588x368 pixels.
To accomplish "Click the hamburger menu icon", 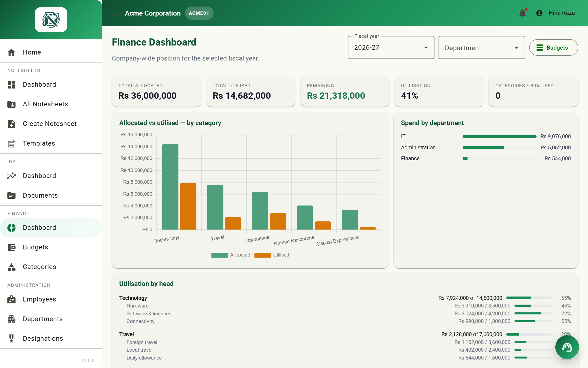I will 117,13.
